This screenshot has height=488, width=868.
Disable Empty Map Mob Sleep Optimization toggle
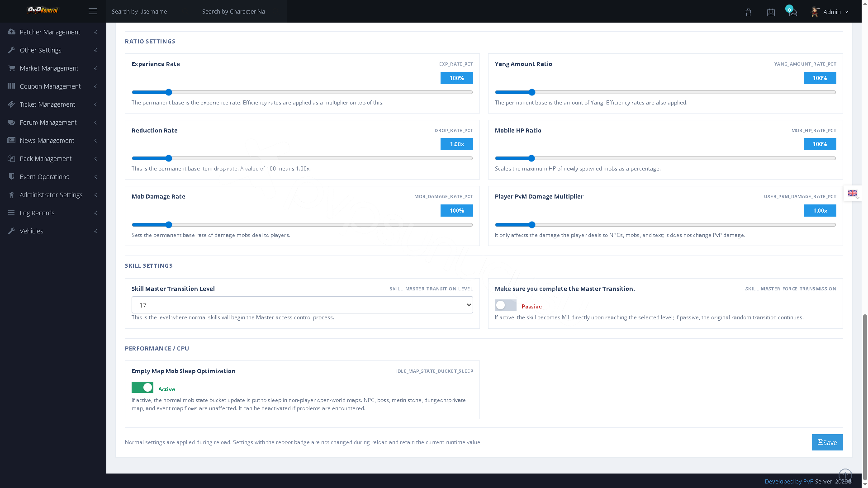pos(142,388)
